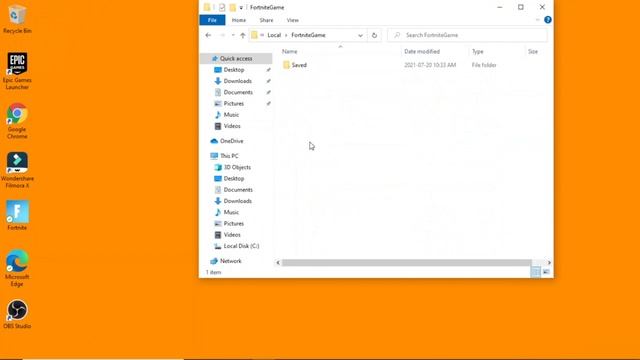Go up one folder level
This screenshot has width=640, height=360.
[243, 35]
